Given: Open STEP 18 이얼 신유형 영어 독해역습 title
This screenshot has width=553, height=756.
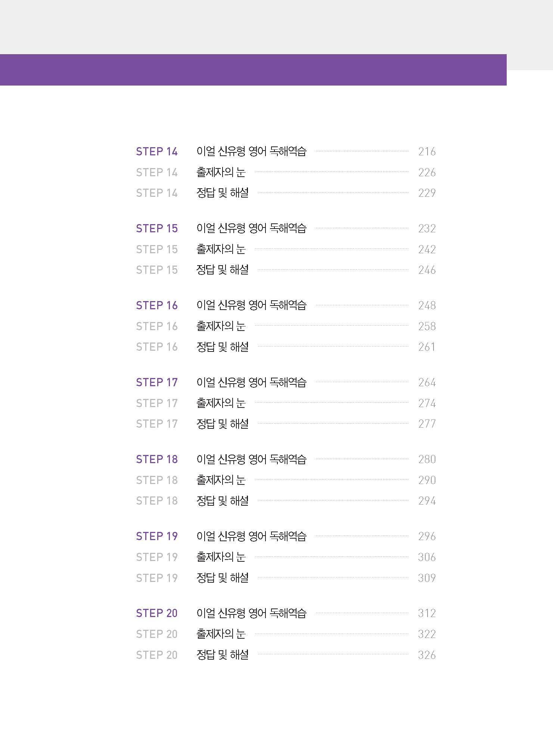Looking at the screenshot, I should (251, 459).
